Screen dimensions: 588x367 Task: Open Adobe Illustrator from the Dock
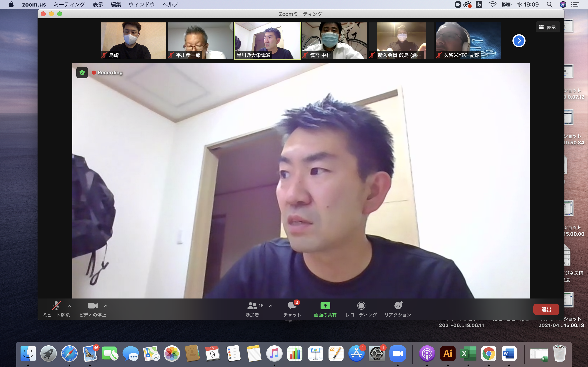(x=448, y=353)
